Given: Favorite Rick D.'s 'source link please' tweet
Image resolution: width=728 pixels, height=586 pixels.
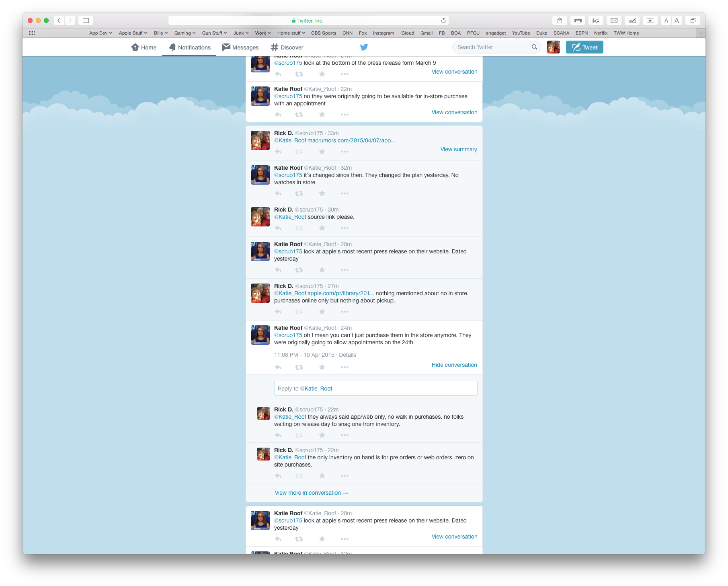Looking at the screenshot, I should coord(322,228).
